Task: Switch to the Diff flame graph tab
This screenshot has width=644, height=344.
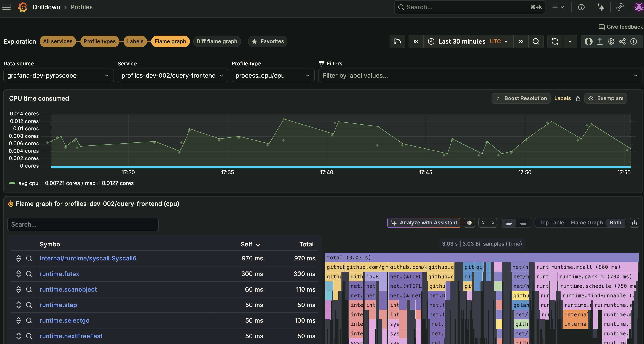Action: pos(217,41)
